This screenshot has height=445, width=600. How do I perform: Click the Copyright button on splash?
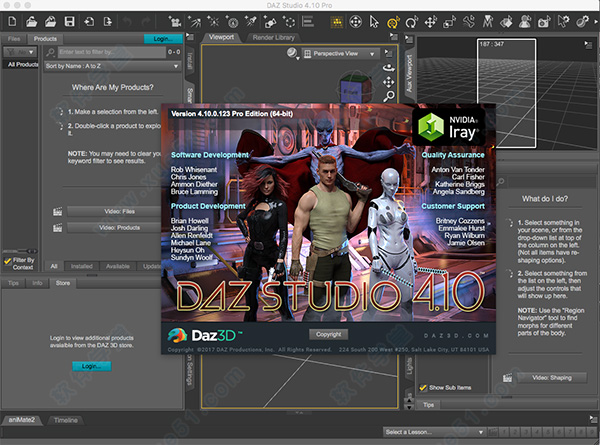(329, 334)
